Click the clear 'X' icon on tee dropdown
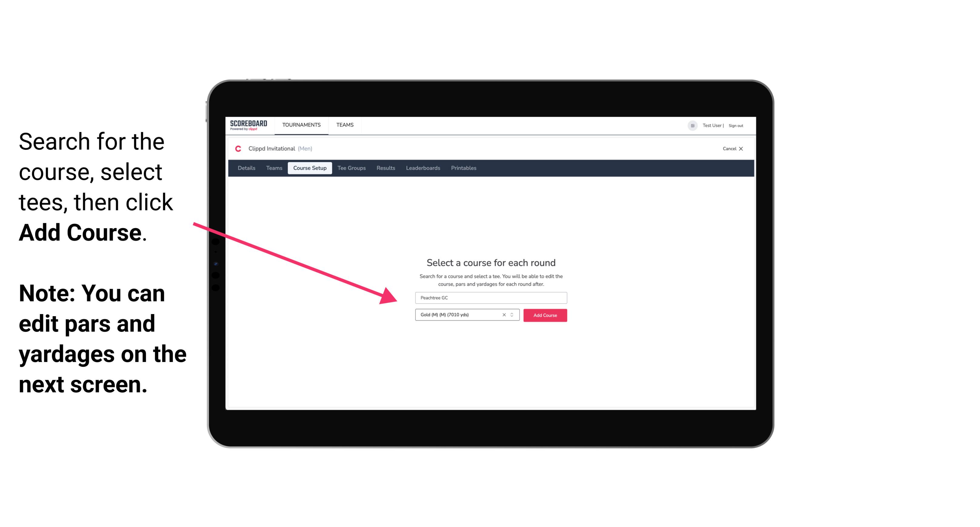Image resolution: width=980 pixels, height=527 pixels. point(503,315)
